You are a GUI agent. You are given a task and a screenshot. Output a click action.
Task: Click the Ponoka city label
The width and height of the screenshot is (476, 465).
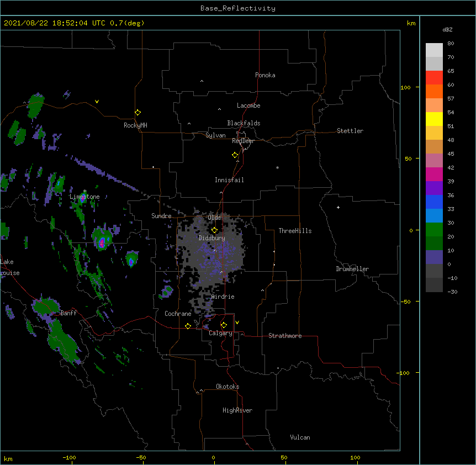[265, 75]
